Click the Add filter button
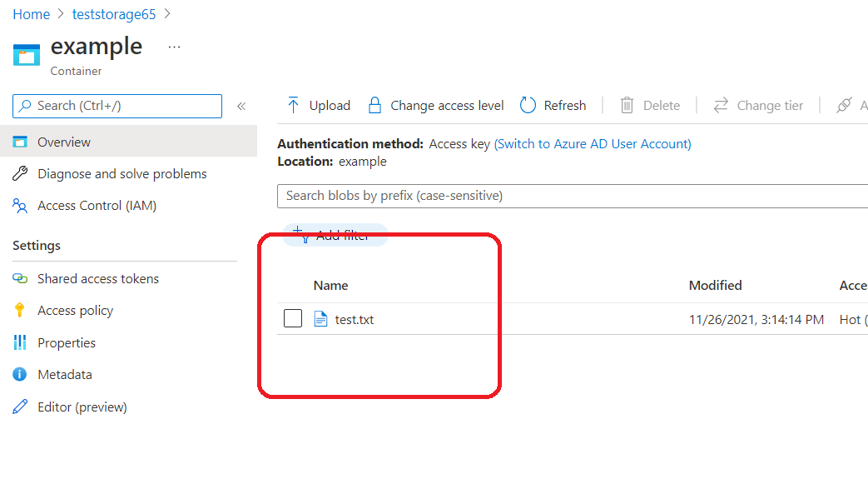The width and height of the screenshot is (868, 484). (x=335, y=235)
